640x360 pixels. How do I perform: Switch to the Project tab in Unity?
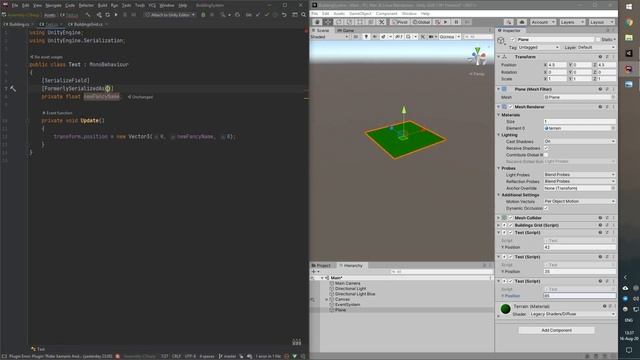click(321, 266)
